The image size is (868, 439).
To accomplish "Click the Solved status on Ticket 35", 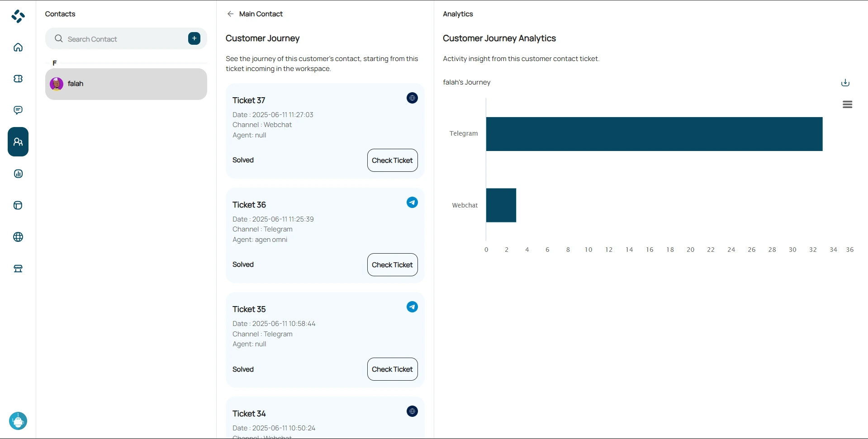I will tap(243, 369).
